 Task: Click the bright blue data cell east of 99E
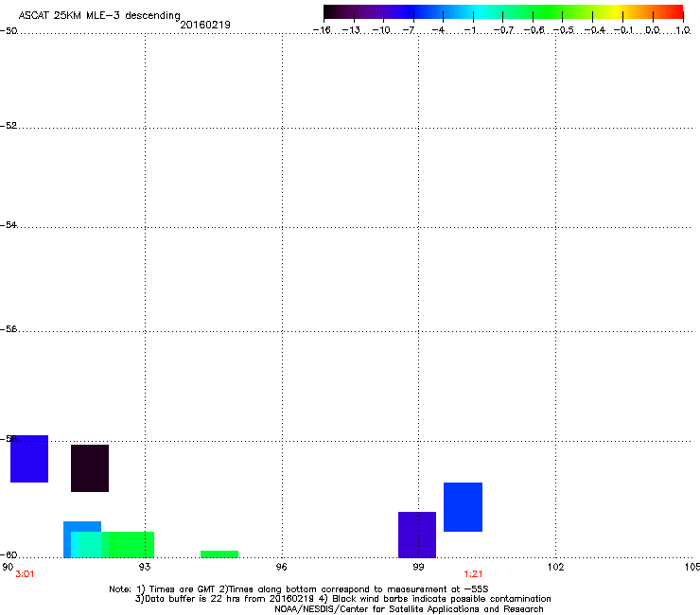(x=463, y=507)
